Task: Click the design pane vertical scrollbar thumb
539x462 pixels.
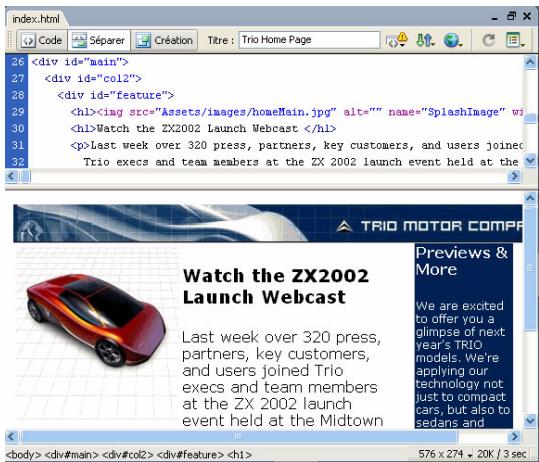Action: [530, 268]
